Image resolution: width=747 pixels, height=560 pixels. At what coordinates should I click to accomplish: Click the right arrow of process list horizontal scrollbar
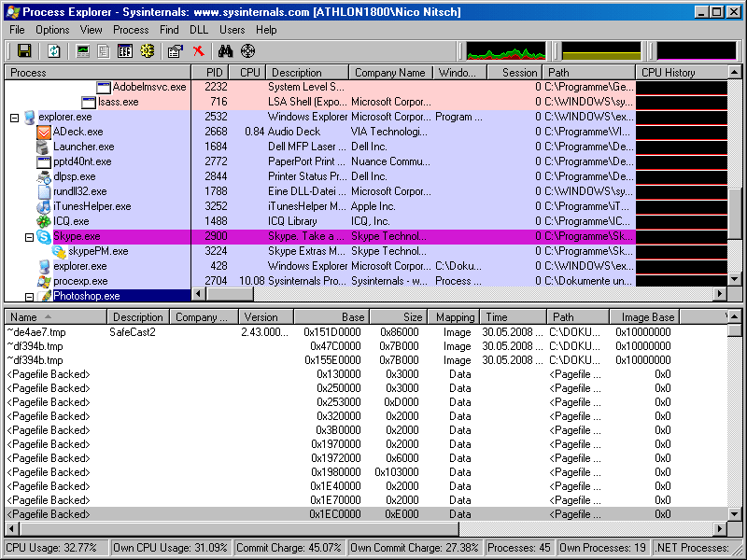click(x=720, y=294)
